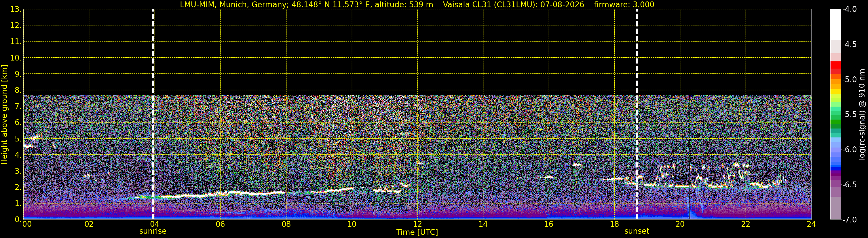Click the Height above ground [km] label
Image resolution: width=868 pixels, height=238 pixels.
pos(4,115)
